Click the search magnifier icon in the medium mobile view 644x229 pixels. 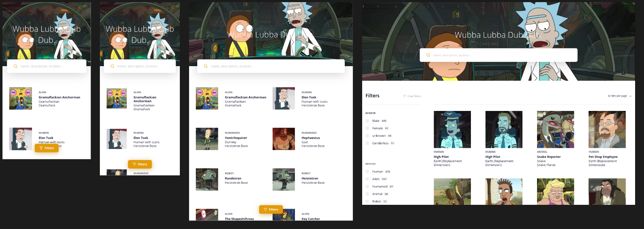(112, 66)
